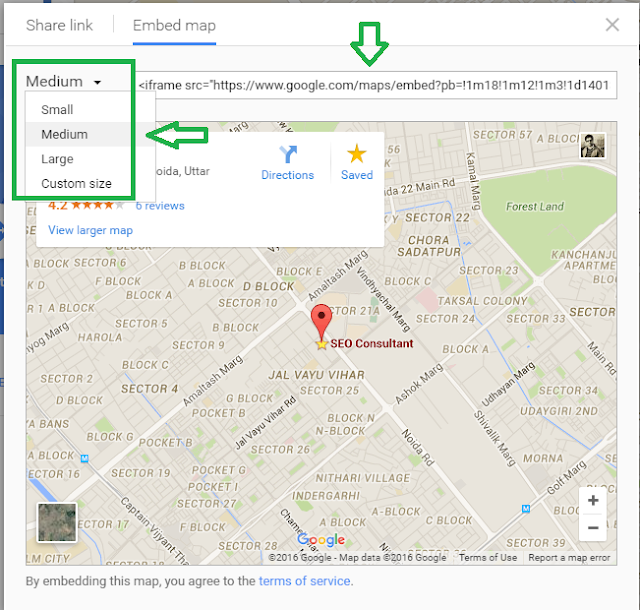Click the Directions arrow icon
Viewport: 640px width, 610px height.
point(288,154)
